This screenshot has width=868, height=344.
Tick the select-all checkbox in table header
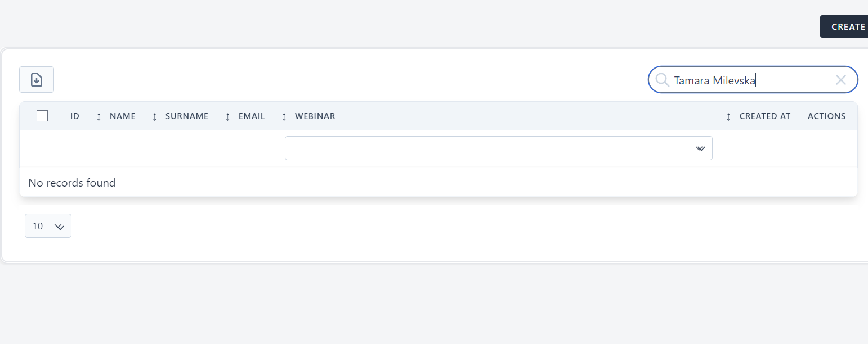click(42, 116)
